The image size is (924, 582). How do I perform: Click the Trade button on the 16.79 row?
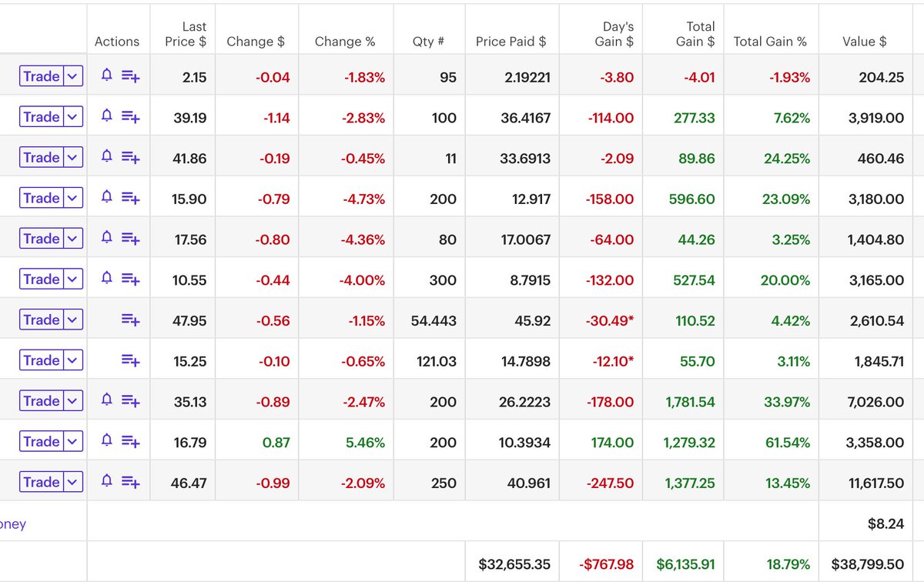(40, 441)
